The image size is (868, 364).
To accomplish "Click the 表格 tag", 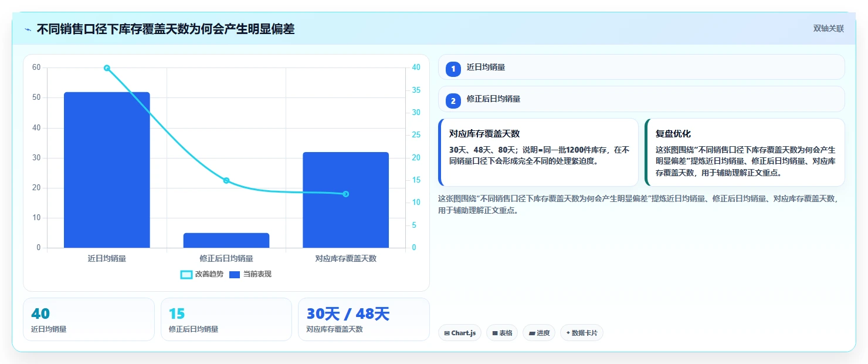I will click(x=502, y=333).
